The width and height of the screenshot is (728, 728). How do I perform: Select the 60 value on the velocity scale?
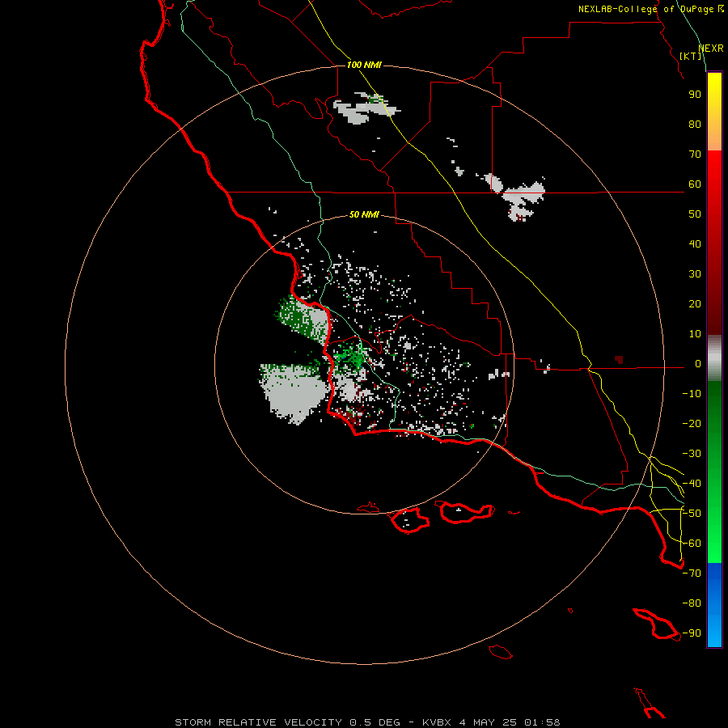tap(695, 184)
